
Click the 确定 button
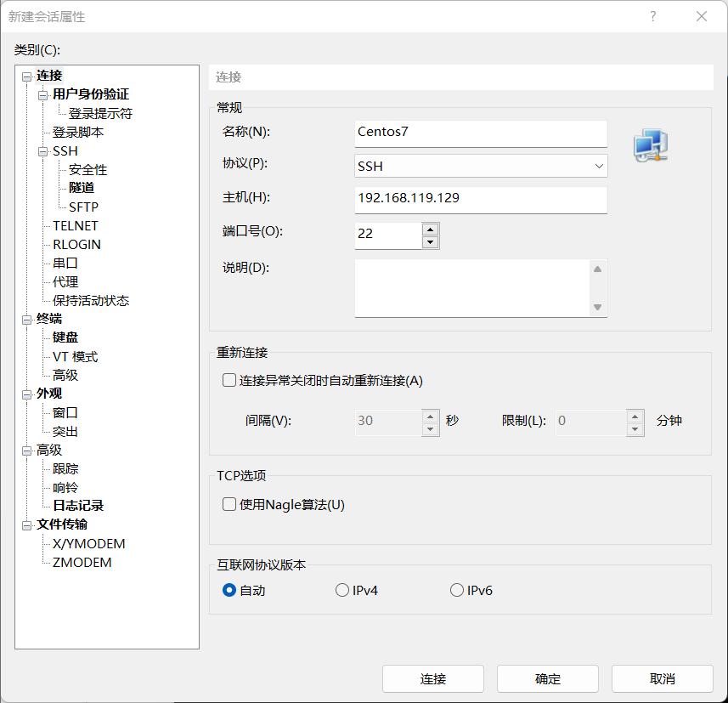(548, 679)
